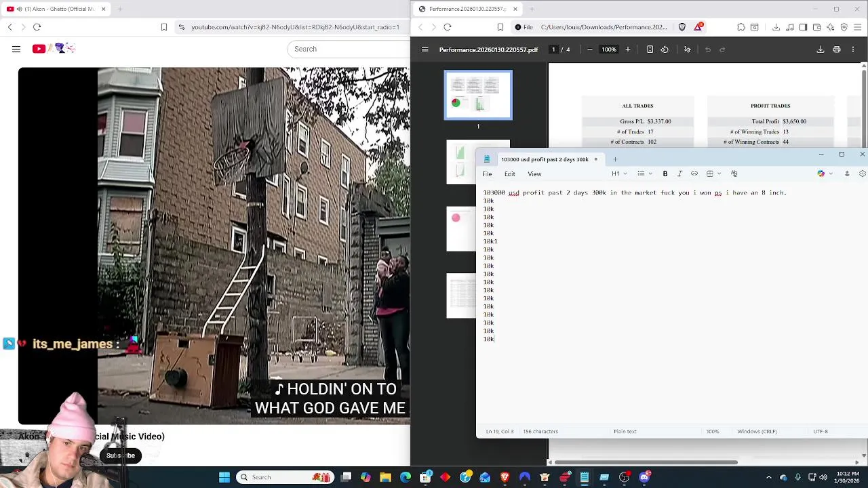Image resolution: width=868 pixels, height=488 pixels.
Task: Click the PDF horizontal scrollbar
Action: (x=646, y=462)
